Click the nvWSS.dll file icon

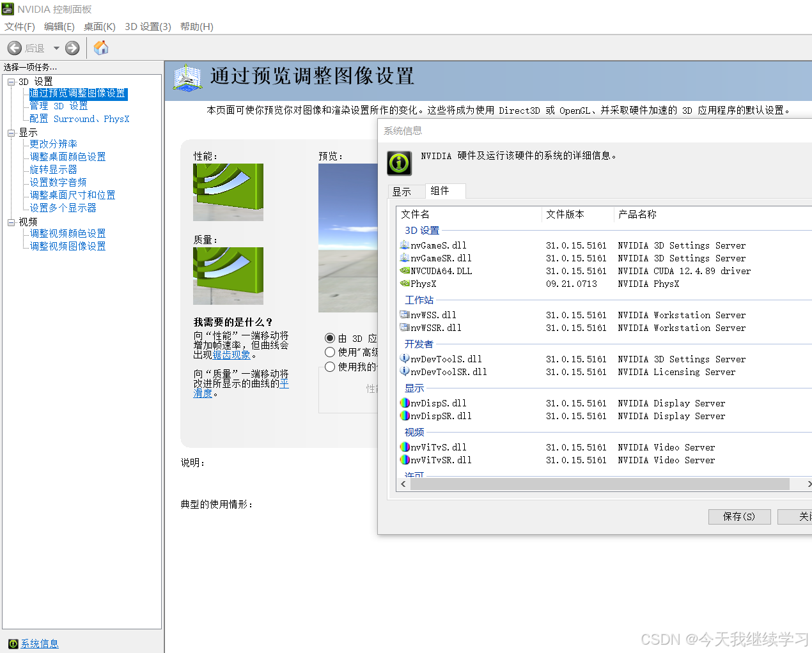(405, 314)
